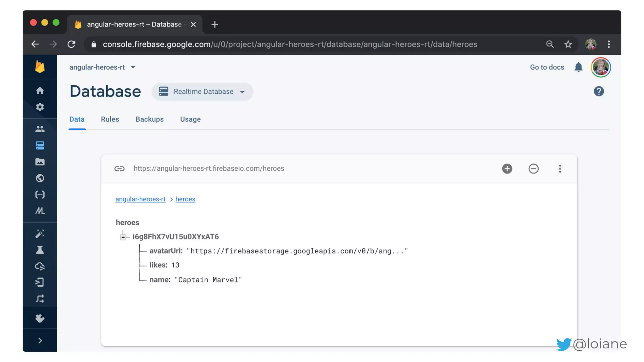Open Functions curly-braces icon in sidebar
644x362 pixels.
[x=40, y=195]
